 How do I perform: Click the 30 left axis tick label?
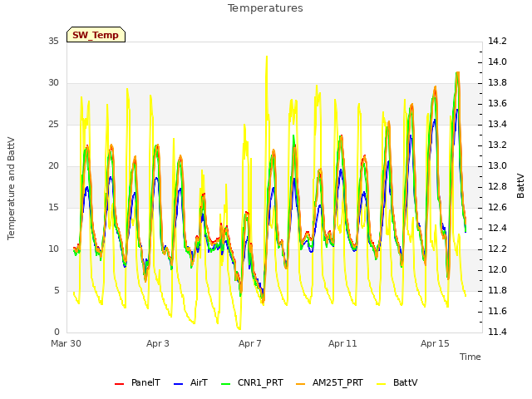[53, 83]
